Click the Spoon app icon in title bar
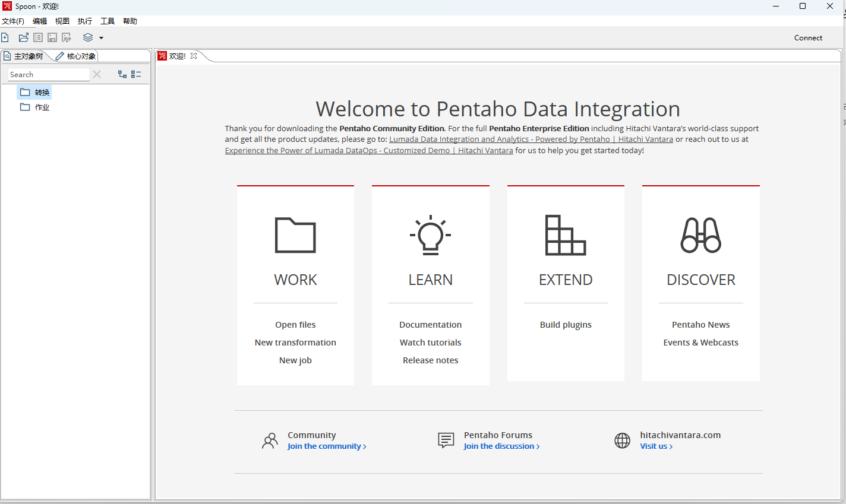This screenshot has height=504, width=846. pos(7,7)
